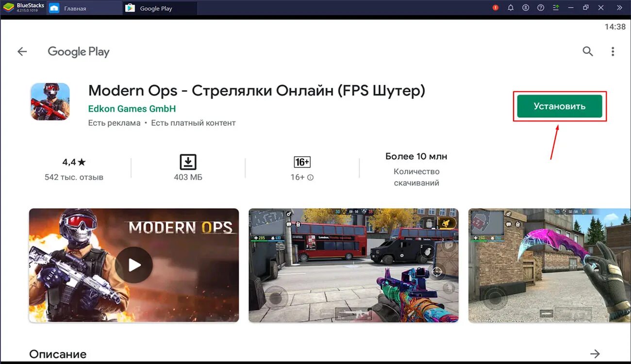Image resolution: width=631 pixels, height=364 pixels.
Task: Open BlueStacks account profile icon
Action: [526, 8]
